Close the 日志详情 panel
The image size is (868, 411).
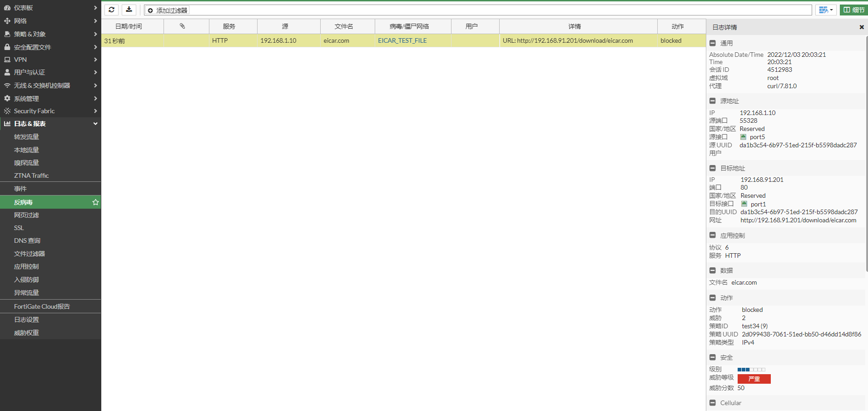point(861,27)
